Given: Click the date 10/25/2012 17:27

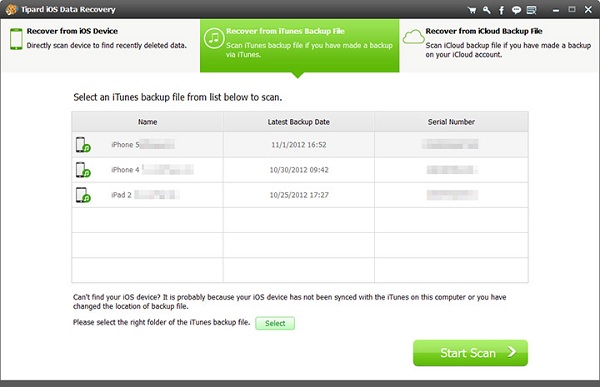Looking at the screenshot, I should click(299, 195).
